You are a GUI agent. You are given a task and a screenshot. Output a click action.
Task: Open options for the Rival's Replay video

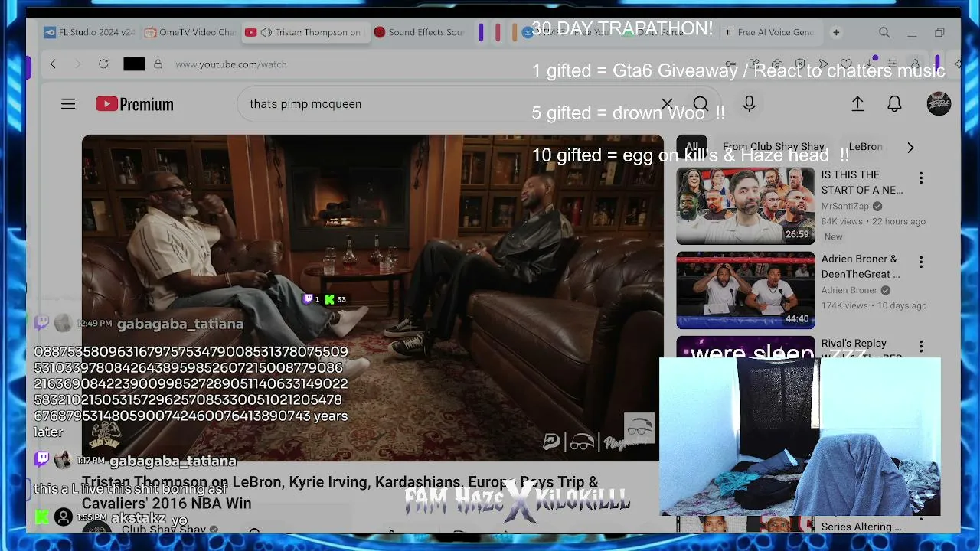921,347
